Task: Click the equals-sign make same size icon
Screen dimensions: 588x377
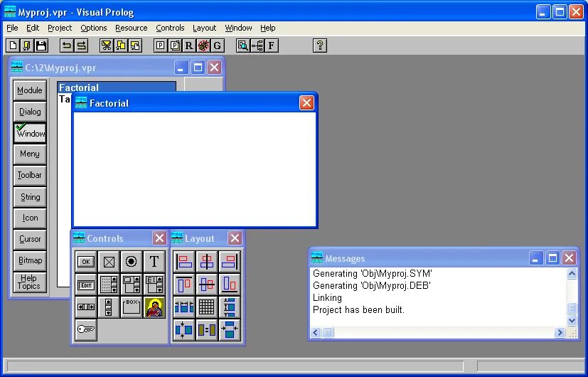Action: tap(207, 330)
